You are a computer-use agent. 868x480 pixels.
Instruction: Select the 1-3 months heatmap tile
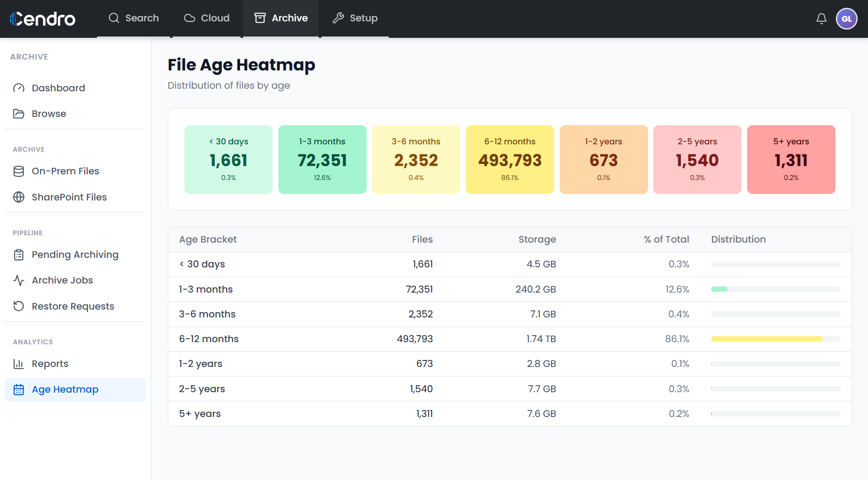coord(322,160)
